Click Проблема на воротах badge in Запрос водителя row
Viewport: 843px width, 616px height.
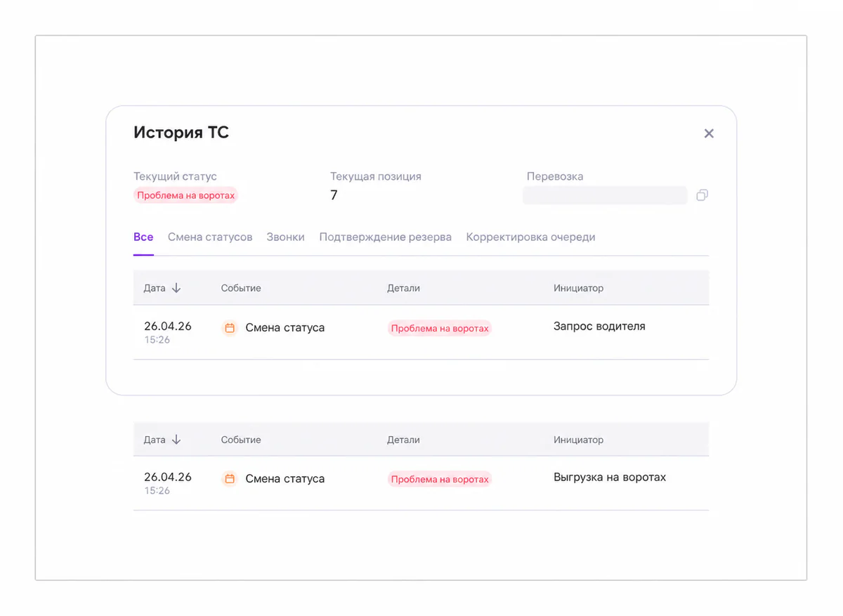[440, 328]
